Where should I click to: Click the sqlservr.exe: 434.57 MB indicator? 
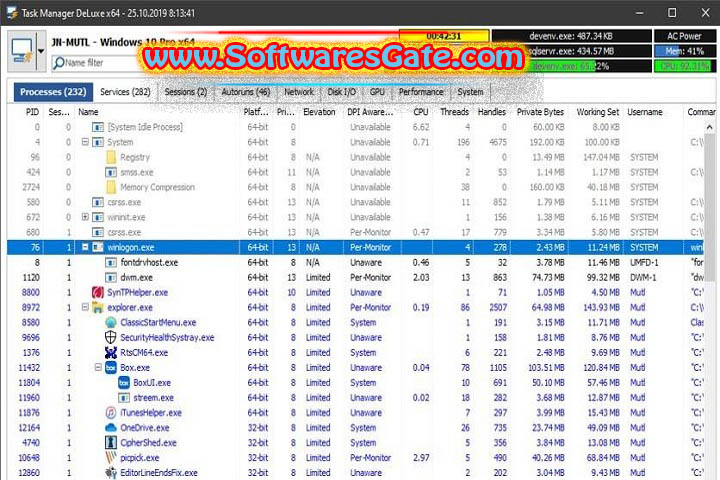click(x=572, y=51)
